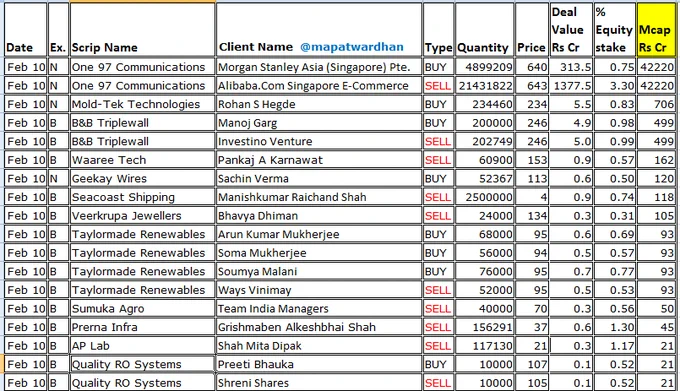Click Shah Mita Dipak cell
The image size is (680, 391).
click(x=319, y=346)
